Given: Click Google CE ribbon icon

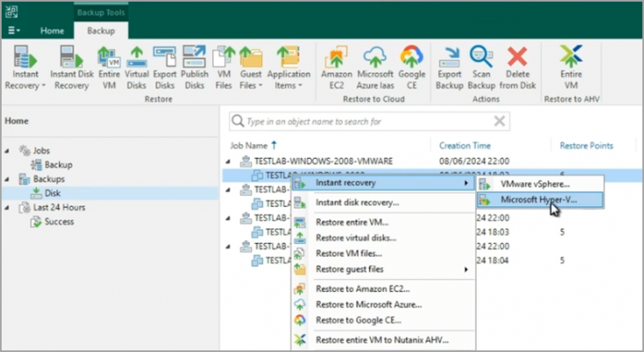Looking at the screenshot, I should [411, 68].
